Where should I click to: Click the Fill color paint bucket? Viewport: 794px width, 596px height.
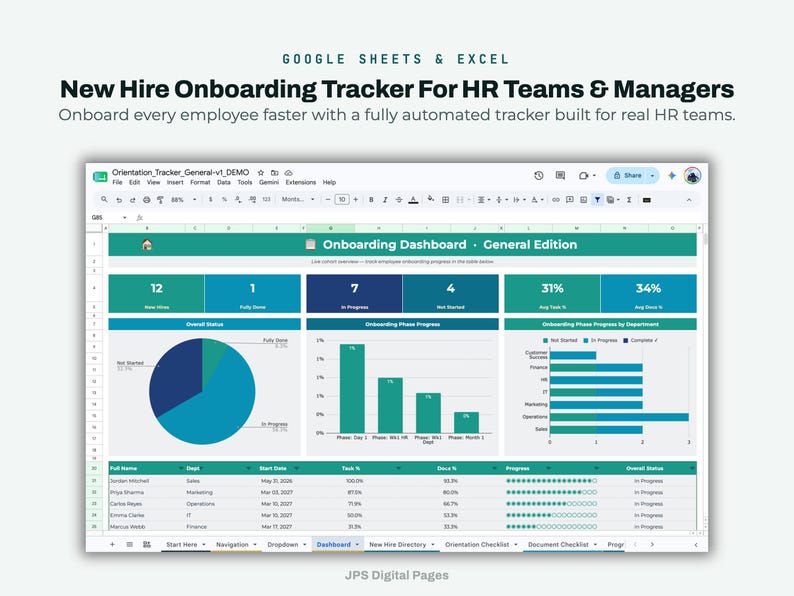tap(430, 200)
